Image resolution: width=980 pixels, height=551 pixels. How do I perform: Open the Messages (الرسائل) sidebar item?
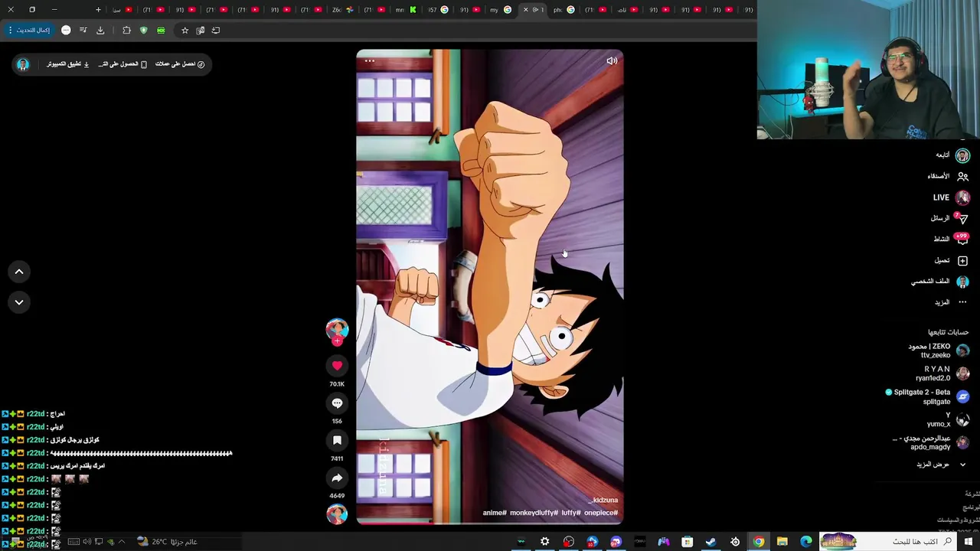tap(949, 218)
